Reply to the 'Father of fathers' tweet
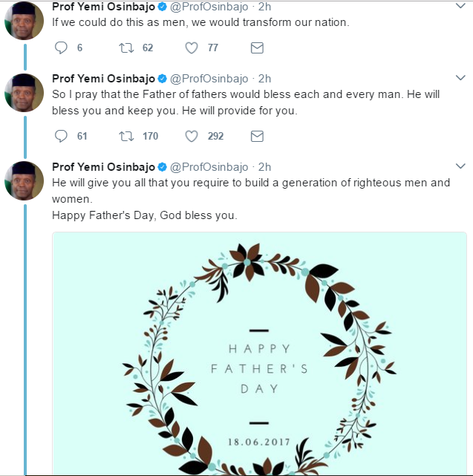Image resolution: width=473 pixels, height=476 pixels. (x=62, y=136)
